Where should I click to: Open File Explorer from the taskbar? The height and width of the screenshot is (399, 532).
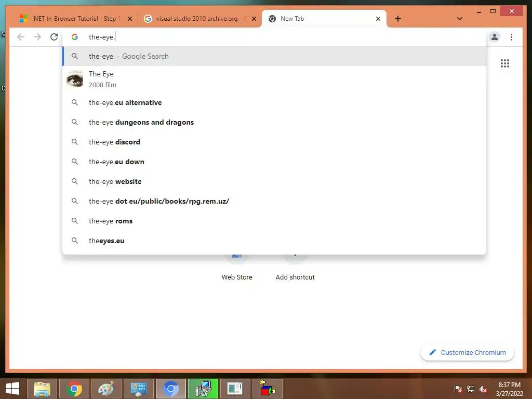(x=42, y=389)
